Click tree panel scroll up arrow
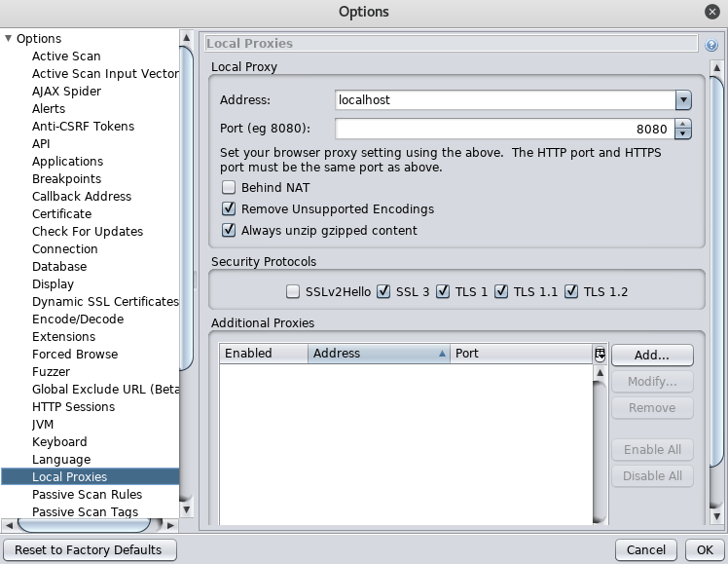The width and height of the screenshot is (728, 564). (186, 38)
